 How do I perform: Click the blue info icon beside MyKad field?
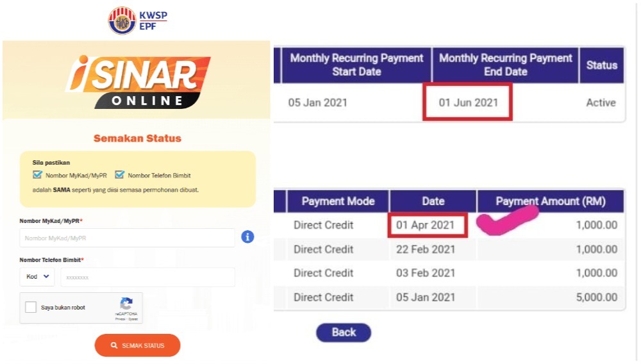247,236
